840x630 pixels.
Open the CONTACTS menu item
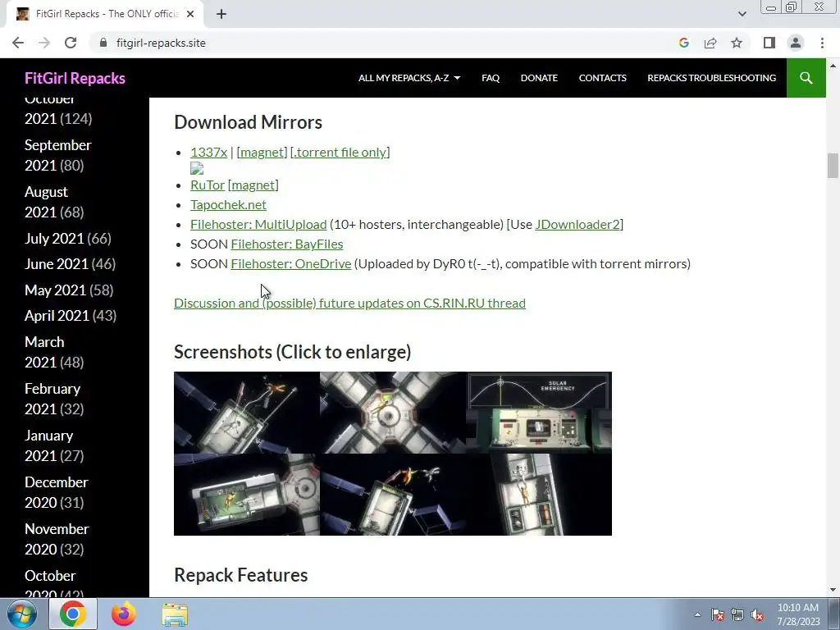point(602,78)
